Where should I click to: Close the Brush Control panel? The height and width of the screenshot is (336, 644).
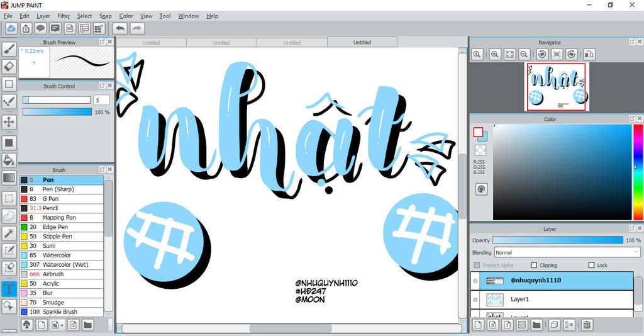coord(109,86)
